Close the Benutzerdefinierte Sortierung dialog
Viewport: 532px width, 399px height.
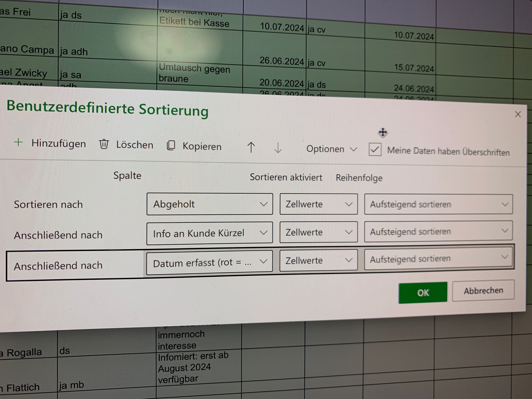518,114
